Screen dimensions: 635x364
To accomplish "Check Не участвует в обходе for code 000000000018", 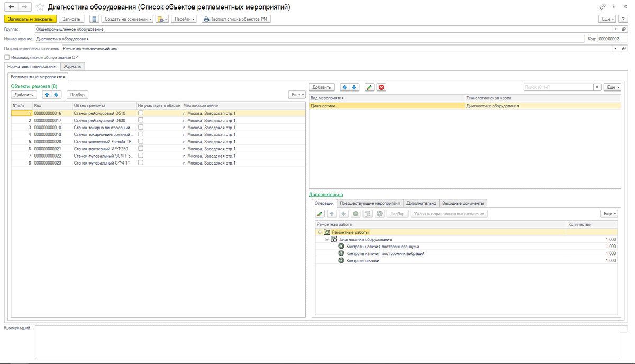I will pyautogui.click(x=141, y=127).
